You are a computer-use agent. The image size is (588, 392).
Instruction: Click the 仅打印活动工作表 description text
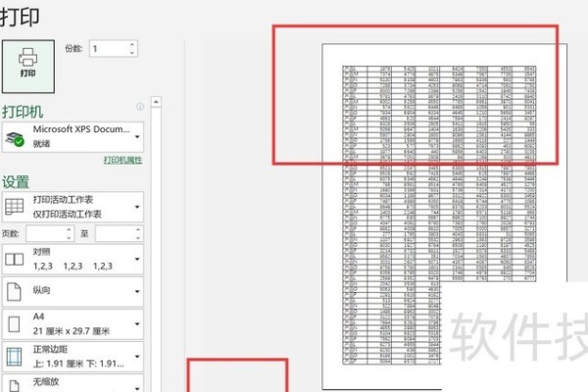pyautogui.click(x=67, y=215)
